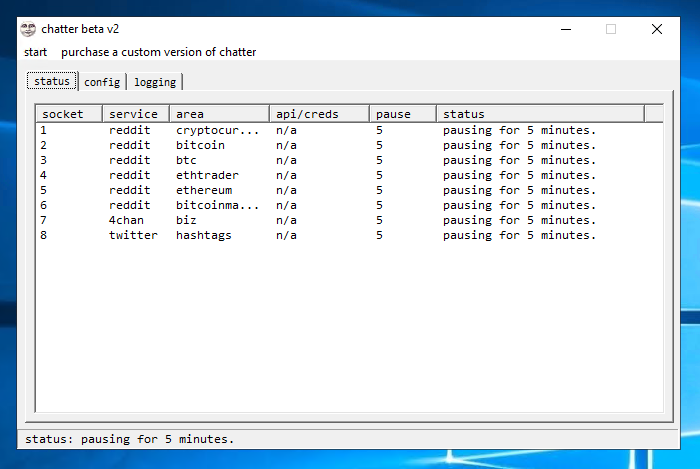Select the biz area cell
Viewport: 700px width, 469px height.
(186, 220)
